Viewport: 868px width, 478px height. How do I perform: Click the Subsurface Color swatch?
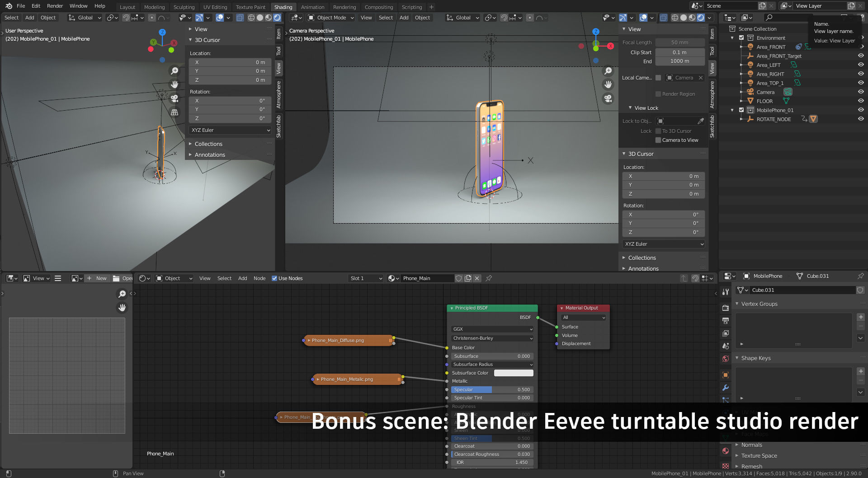pyautogui.click(x=514, y=373)
